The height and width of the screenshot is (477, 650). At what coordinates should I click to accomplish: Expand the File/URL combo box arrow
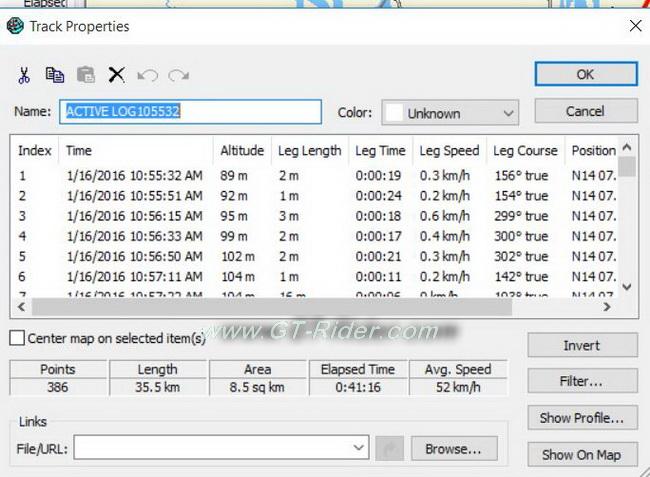(x=359, y=449)
